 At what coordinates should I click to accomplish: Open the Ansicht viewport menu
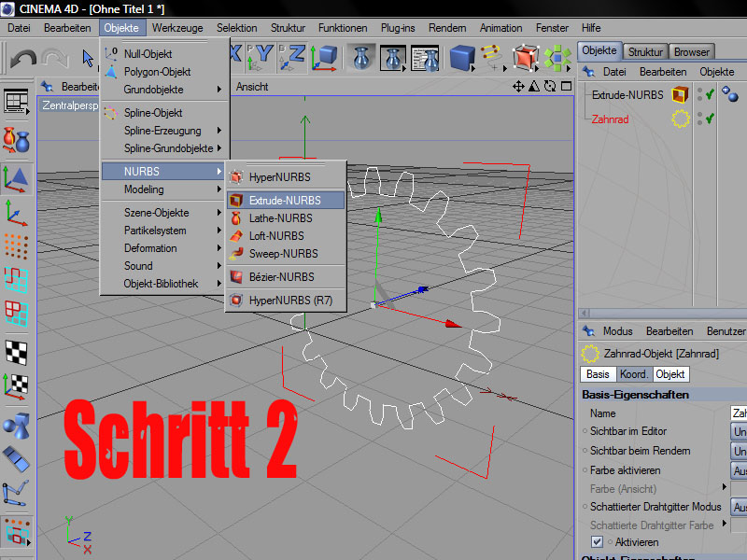[x=252, y=87]
